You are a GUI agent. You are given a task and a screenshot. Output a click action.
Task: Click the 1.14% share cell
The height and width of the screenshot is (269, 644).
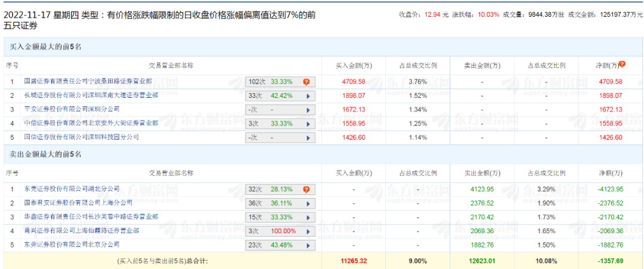coord(417,137)
